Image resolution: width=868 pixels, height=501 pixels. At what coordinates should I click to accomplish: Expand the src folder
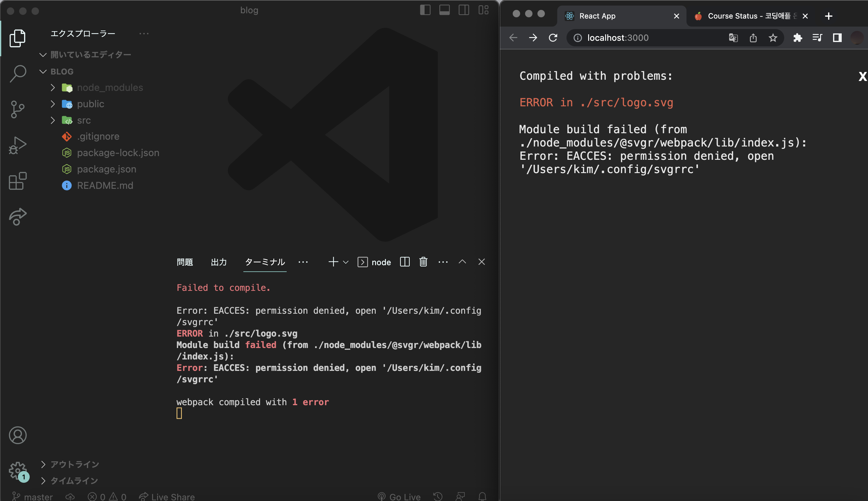click(53, 120)
